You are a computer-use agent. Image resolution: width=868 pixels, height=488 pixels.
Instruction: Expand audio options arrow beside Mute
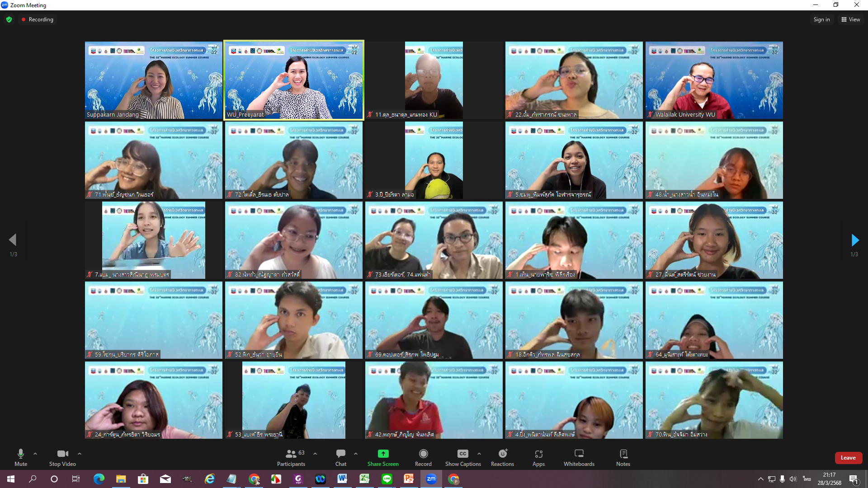(35, 454)
